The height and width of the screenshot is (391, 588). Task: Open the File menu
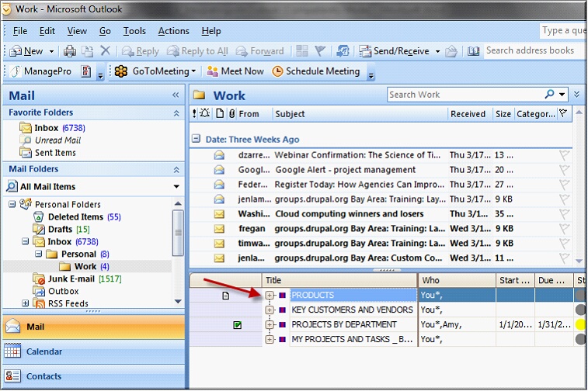(20, 31)
